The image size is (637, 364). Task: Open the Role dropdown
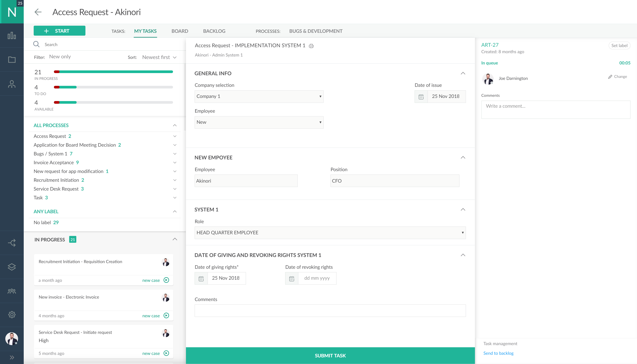(x=330, y=233)
